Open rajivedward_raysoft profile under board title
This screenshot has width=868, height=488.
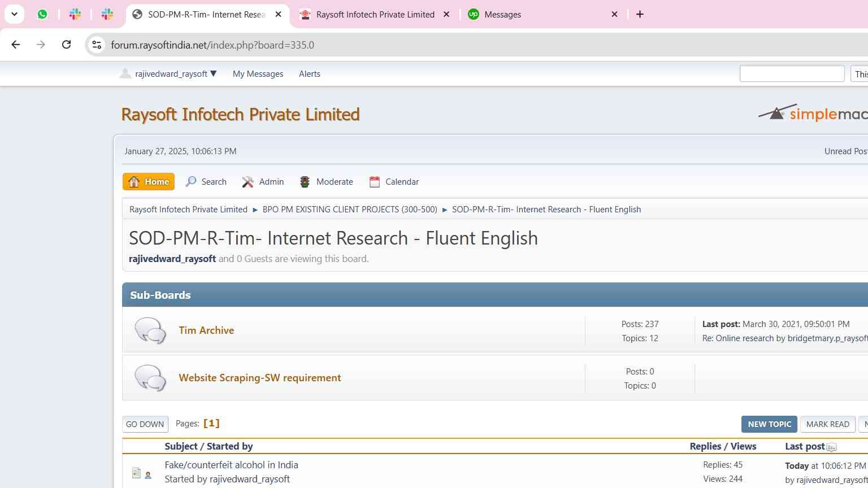click(172, 259)
